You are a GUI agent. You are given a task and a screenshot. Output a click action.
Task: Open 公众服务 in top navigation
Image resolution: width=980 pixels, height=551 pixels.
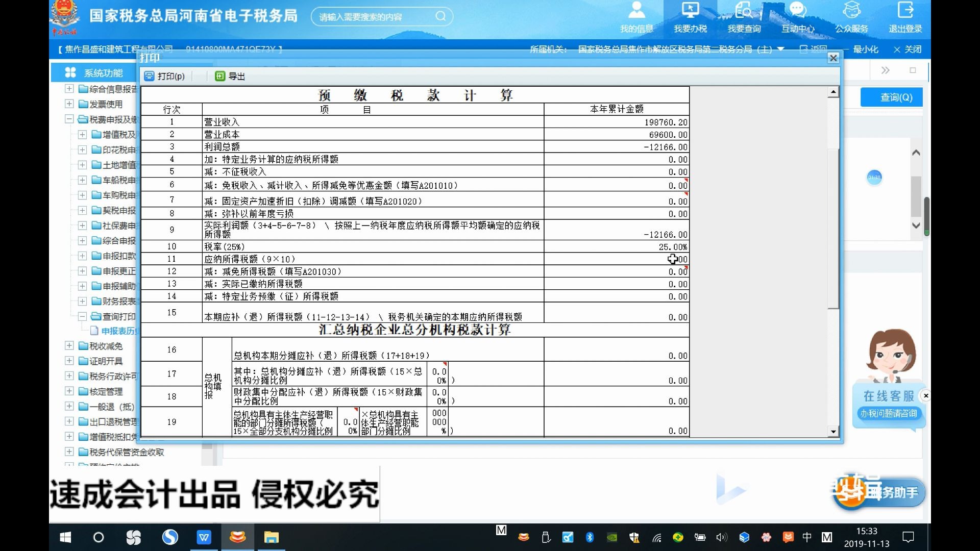pos(851,18)
